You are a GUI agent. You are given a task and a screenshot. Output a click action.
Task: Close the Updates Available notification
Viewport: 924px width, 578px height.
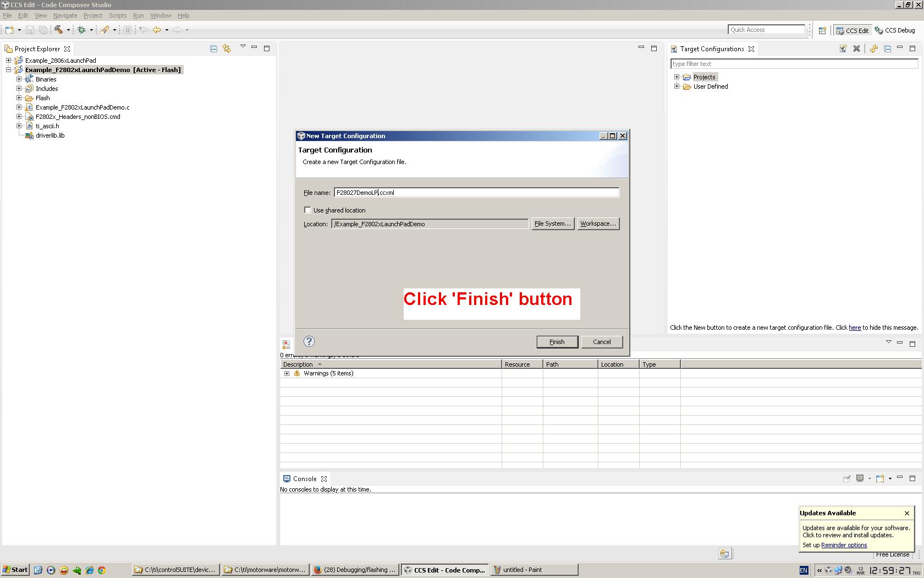(x=906, y=513)
